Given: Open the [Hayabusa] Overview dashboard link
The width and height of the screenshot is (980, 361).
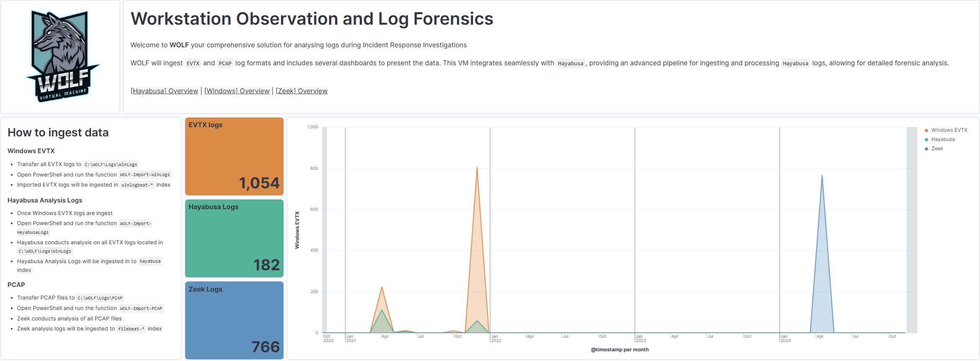Looking at the screenshot, I should (x=164, y=91).
